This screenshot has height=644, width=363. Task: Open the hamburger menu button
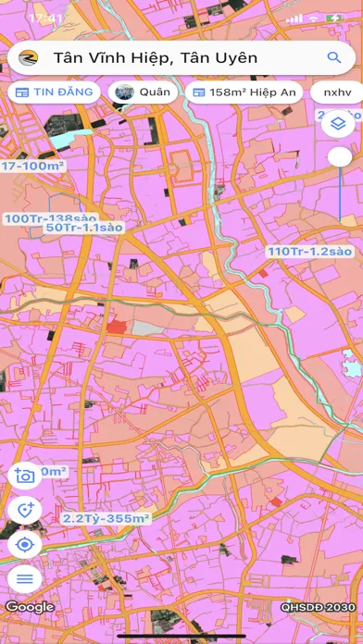point(25,579)
